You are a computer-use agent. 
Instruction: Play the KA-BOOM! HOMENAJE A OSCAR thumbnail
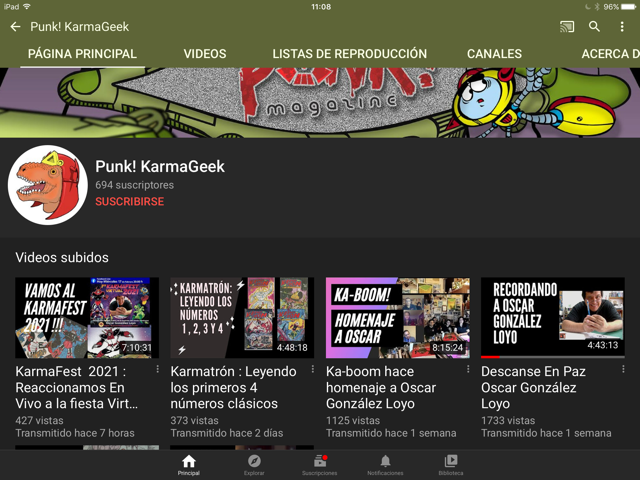click(x=398, y=318)
